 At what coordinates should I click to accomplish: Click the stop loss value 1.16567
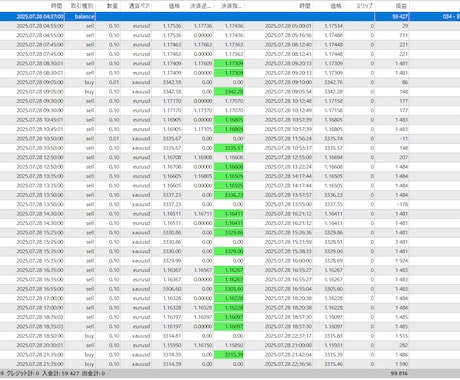[x=203, y=270]
